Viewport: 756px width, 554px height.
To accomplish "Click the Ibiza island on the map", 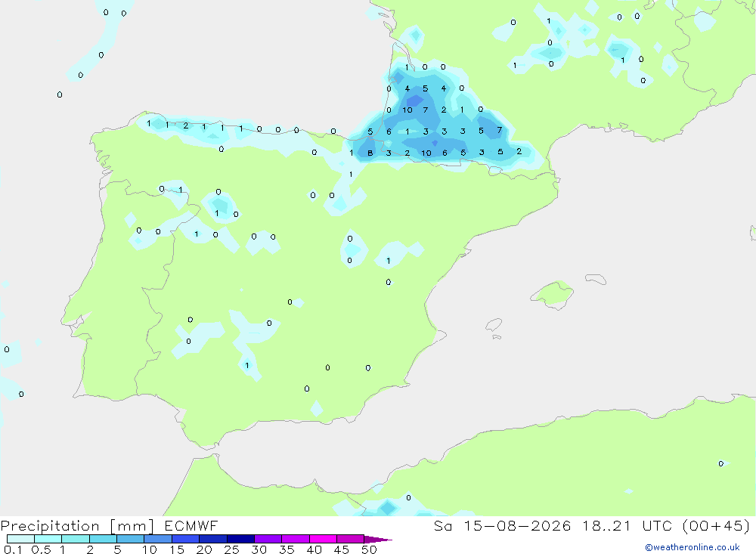I will point(494,326).
